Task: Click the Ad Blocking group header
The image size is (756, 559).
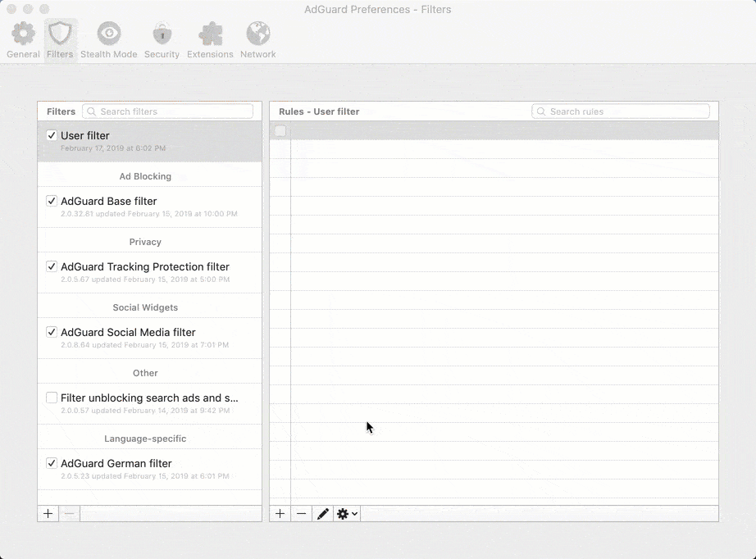Action: [145, 176]
